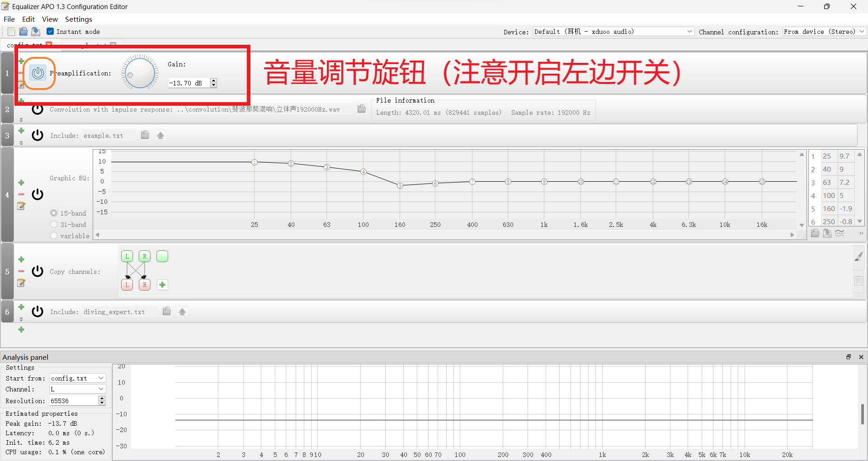868x461 pixels.
Task: Open a configuration file from disk
Action: tap(23, 31)
